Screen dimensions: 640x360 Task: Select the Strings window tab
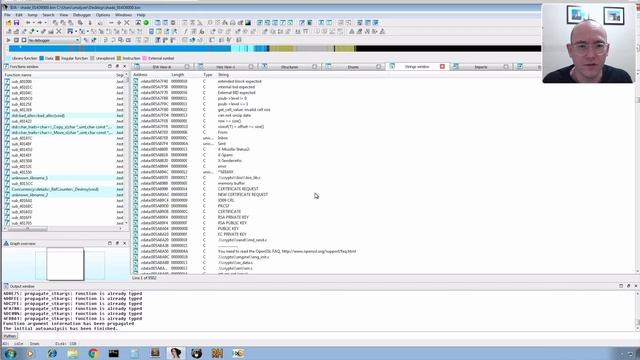click(417, 67)
